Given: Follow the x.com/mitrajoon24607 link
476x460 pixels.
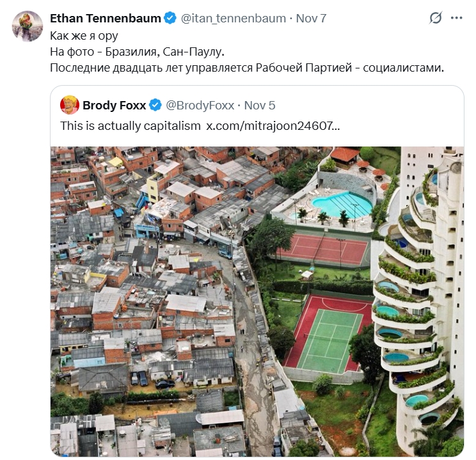Looking at the screenshot, I should [273, 125].
